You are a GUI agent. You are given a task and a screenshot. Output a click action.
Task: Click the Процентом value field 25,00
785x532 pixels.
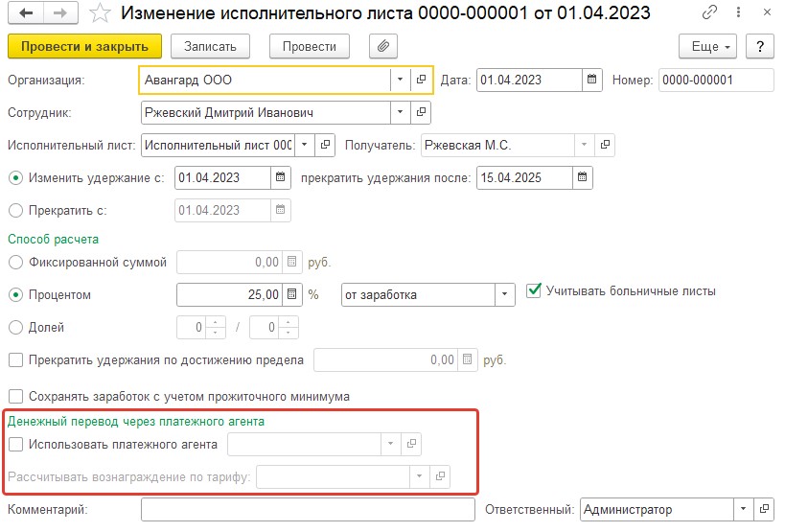pos(229,294)
